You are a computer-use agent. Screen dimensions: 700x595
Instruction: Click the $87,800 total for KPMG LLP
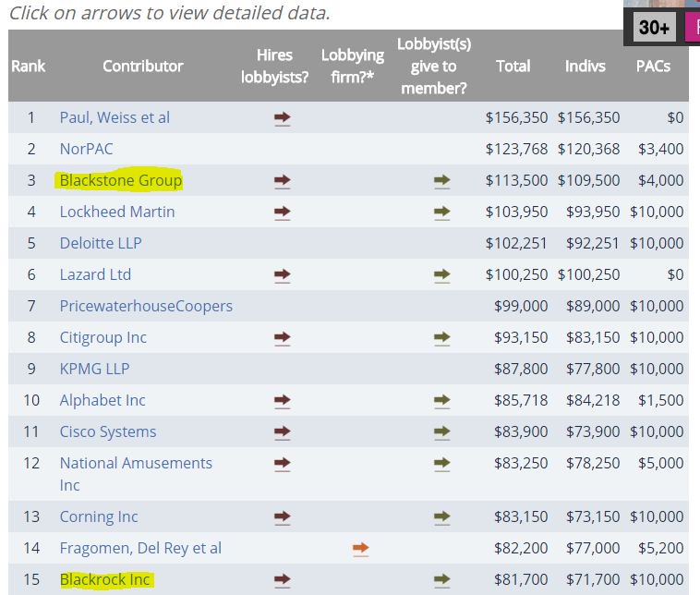pos(521,369)
